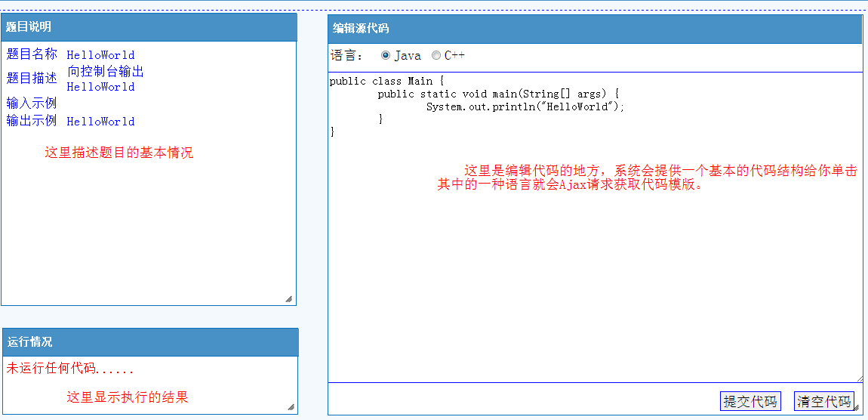Grab the 题目说明 panel resize handle
Viewport: 868px width, 420px height.
tap(289, 298)
